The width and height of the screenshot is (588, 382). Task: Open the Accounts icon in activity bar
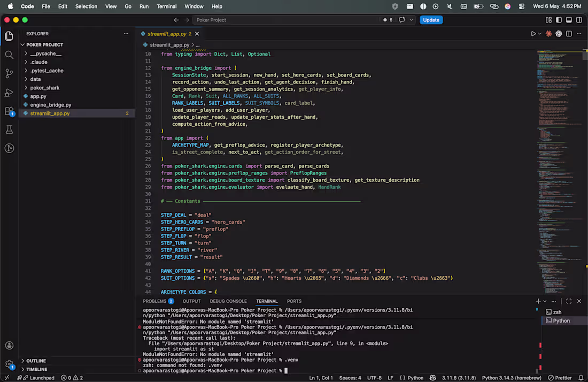coord(9,346)
